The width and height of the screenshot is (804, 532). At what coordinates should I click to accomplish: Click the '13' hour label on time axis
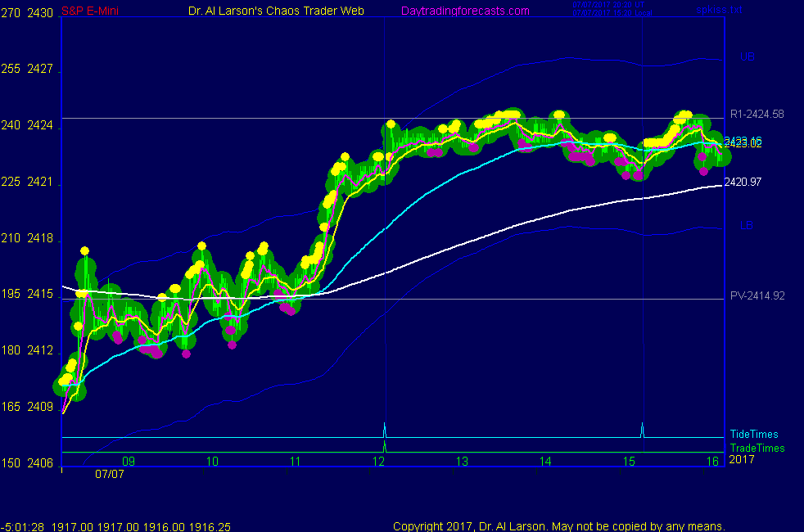(x=462, y=462)
